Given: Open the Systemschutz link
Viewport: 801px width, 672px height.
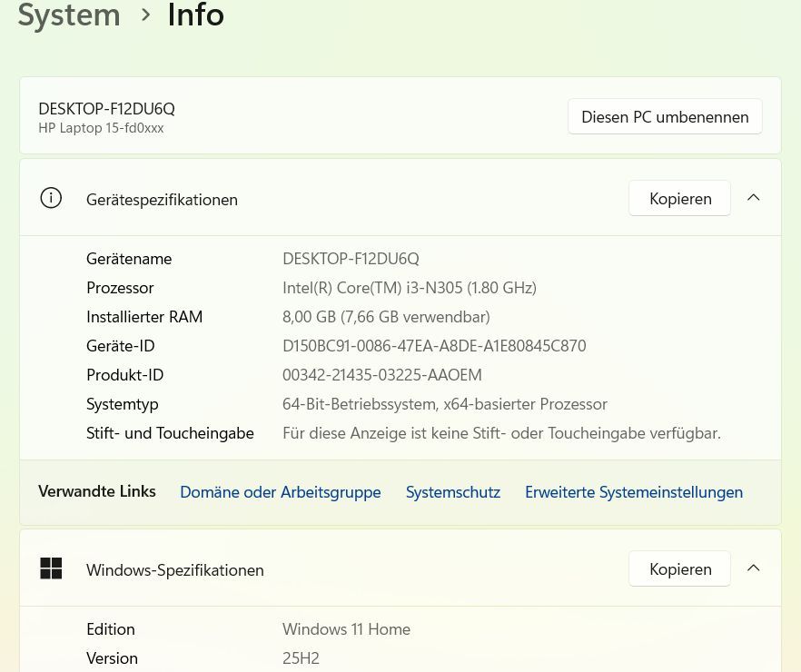Looking at the screenshot, I should click(452, 492).
